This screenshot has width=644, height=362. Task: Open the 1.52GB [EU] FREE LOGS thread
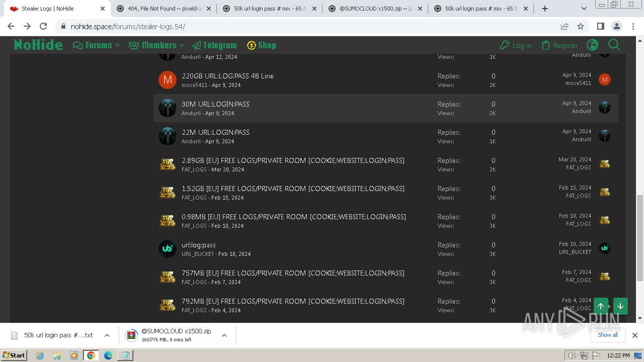coord(293,189)
